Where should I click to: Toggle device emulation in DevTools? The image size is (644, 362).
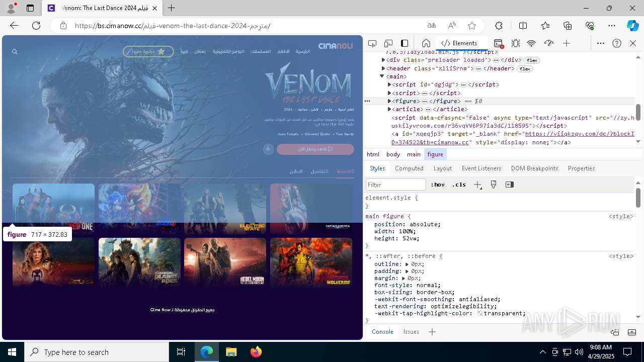(x=388, y=43)
